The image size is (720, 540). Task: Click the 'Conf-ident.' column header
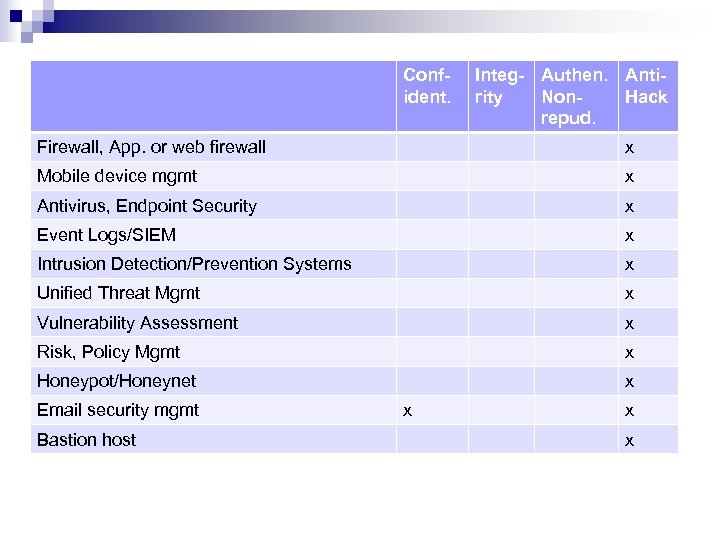point(427,86)
